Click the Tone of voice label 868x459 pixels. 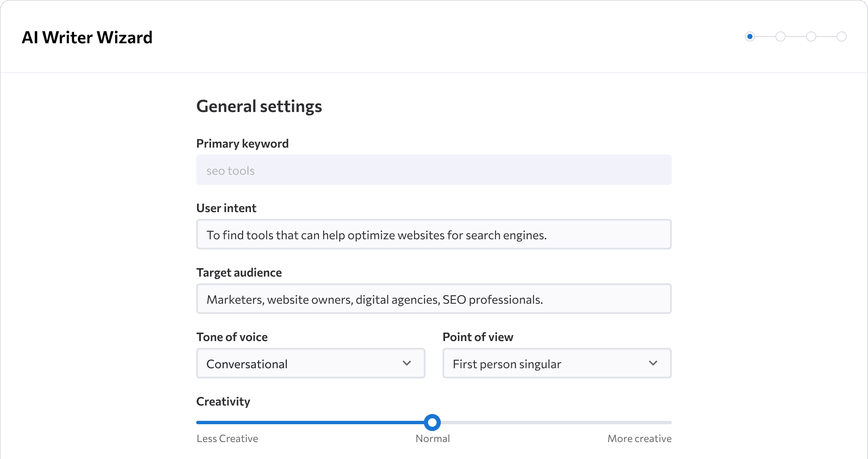tap(232, 337)
